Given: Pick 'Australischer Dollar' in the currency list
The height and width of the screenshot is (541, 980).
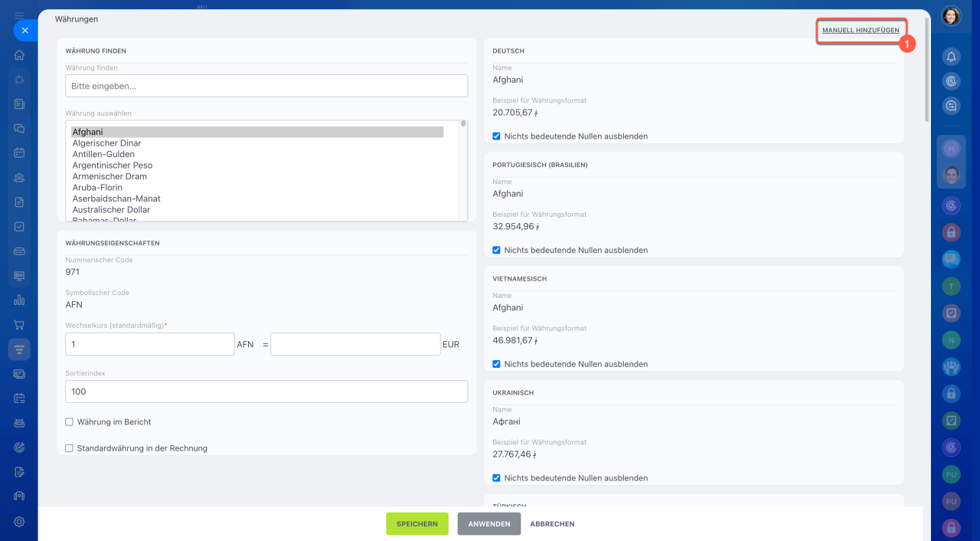Looking at the screenshot, I should point(111,209).
